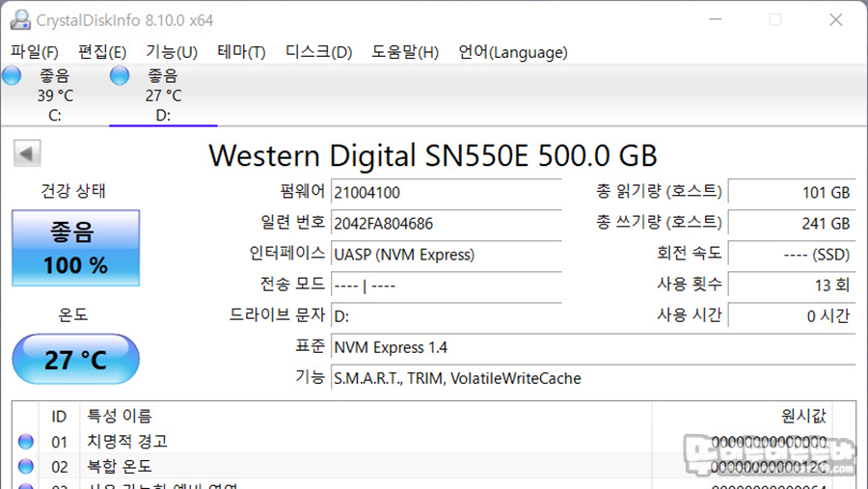Click the ID column header
Image resolution: width=868 pixels, height=489 pixels.
59,417
